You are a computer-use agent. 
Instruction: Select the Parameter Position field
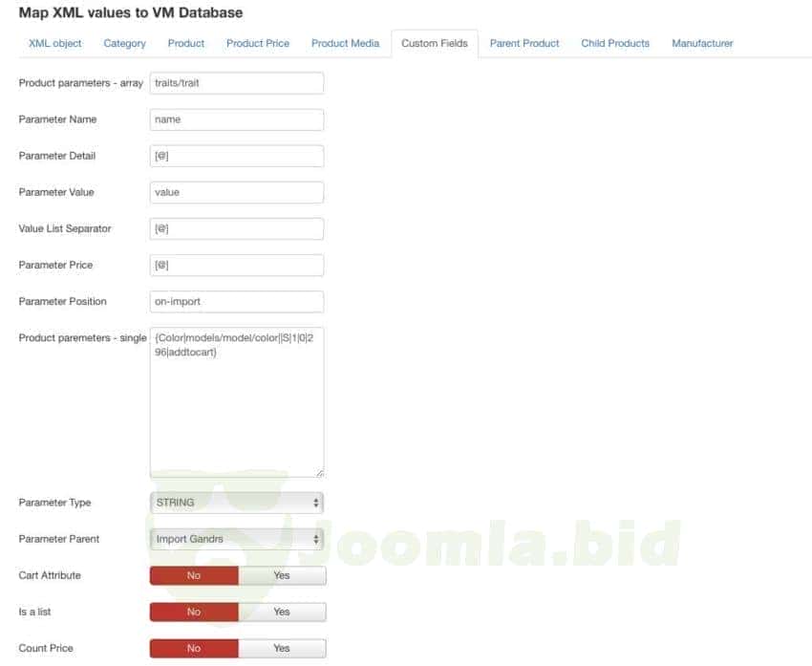coord(237,301)
